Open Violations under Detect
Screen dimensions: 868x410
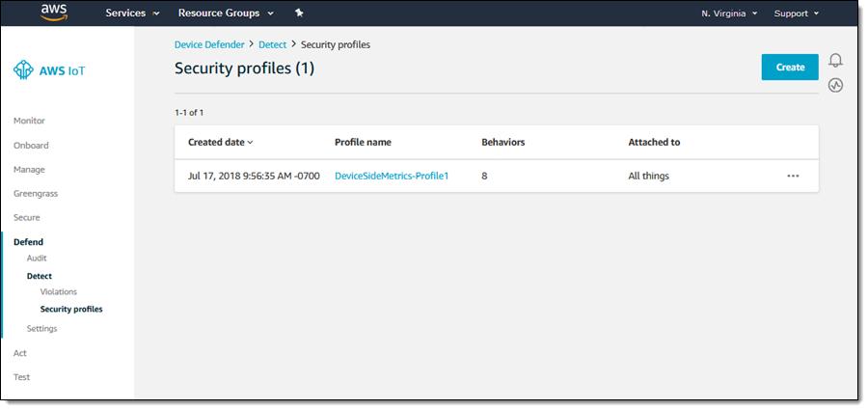click(59, 291)
